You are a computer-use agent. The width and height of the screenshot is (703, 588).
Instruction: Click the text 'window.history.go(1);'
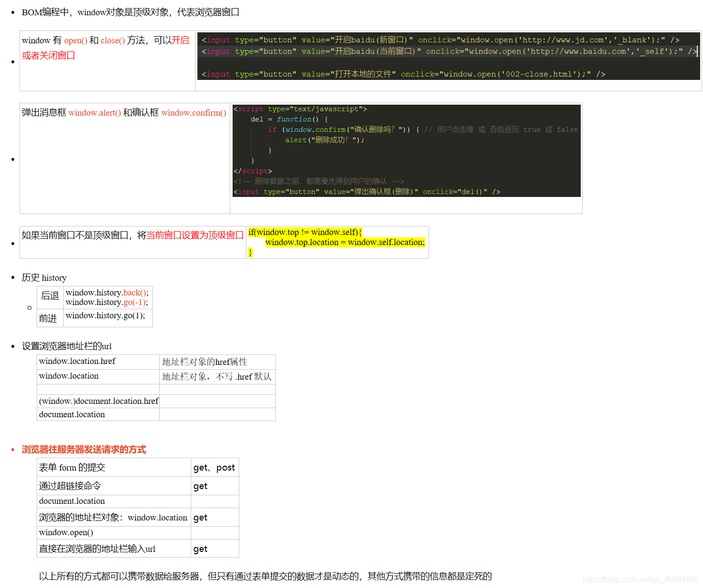(106, 315)
